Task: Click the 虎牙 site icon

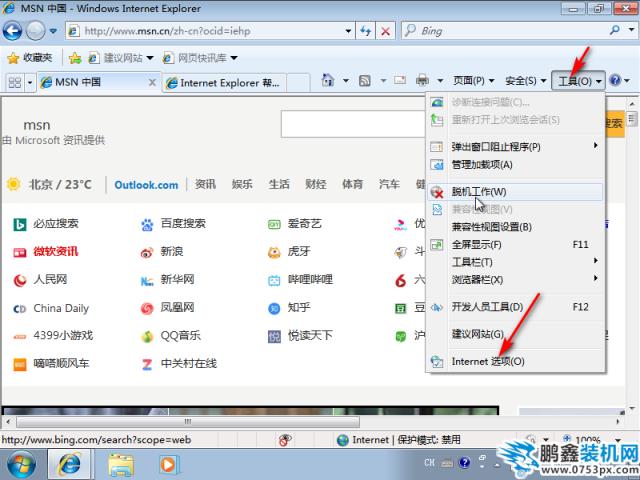Action: pos(274,253)
